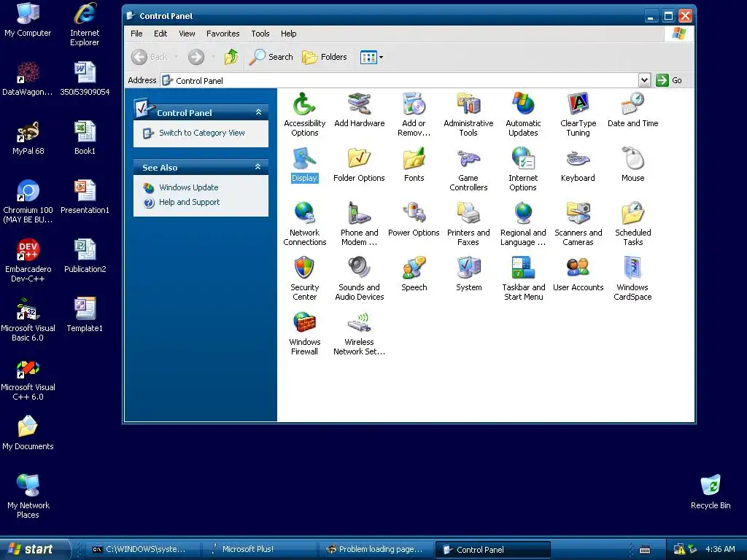Image resolution: width=747 pixels, height=560 pixels.
Task: Select Add or Remove Programs icon
Action: point(414,114)
